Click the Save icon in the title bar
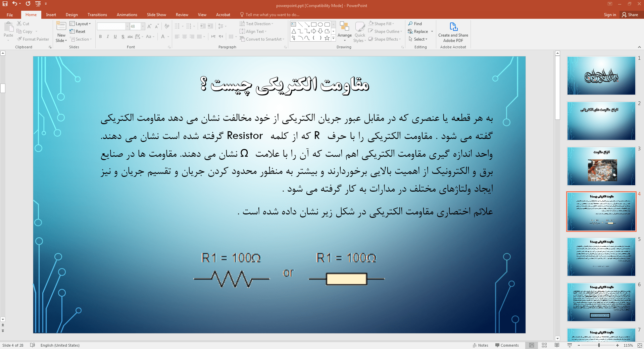The width and height of the screenshot is (644, 349). point(5,4)
